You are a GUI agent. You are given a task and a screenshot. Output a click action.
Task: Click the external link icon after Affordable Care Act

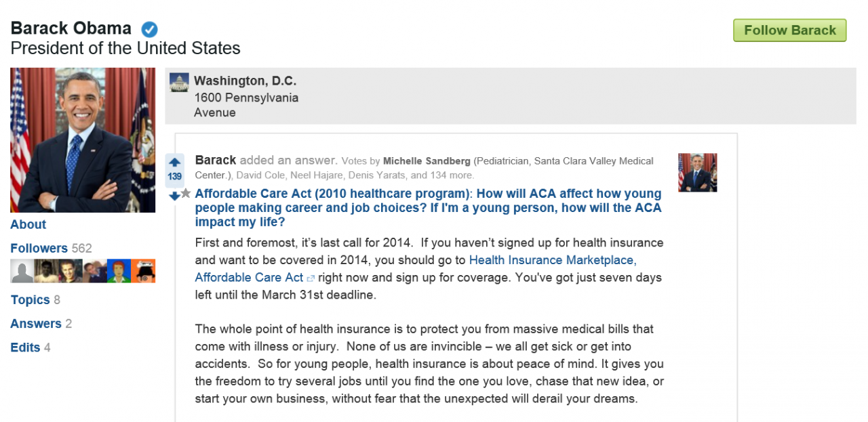click(x=311, y=278)
